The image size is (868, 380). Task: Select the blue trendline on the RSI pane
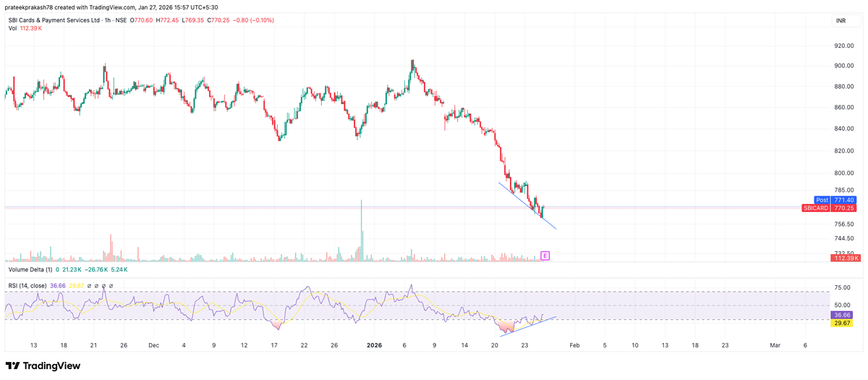[x=527, y=326]
